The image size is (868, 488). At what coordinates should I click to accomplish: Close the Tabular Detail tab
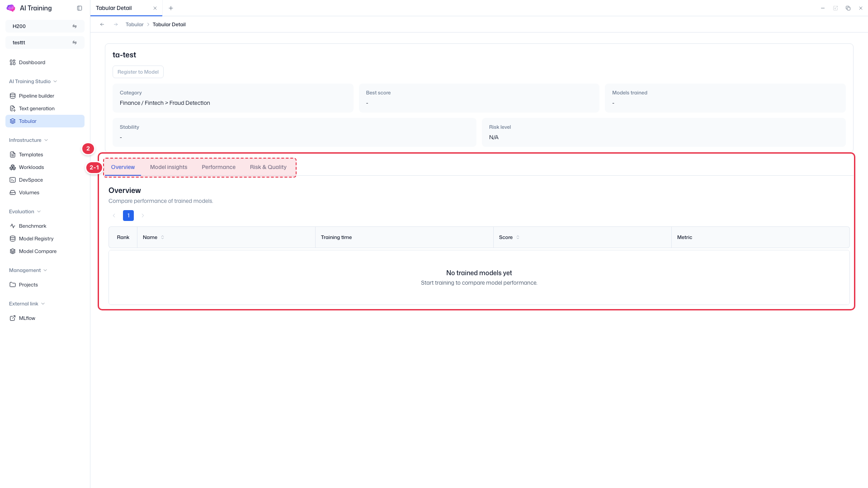pyautogui.click(x=155, y=8)
